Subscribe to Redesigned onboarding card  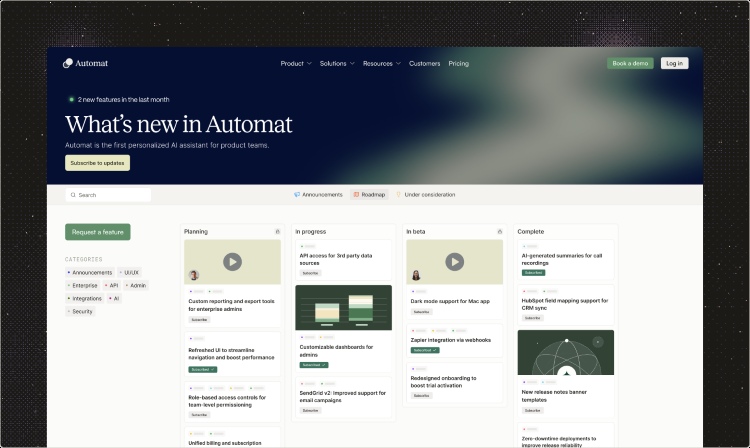click(x=421, y=395)
